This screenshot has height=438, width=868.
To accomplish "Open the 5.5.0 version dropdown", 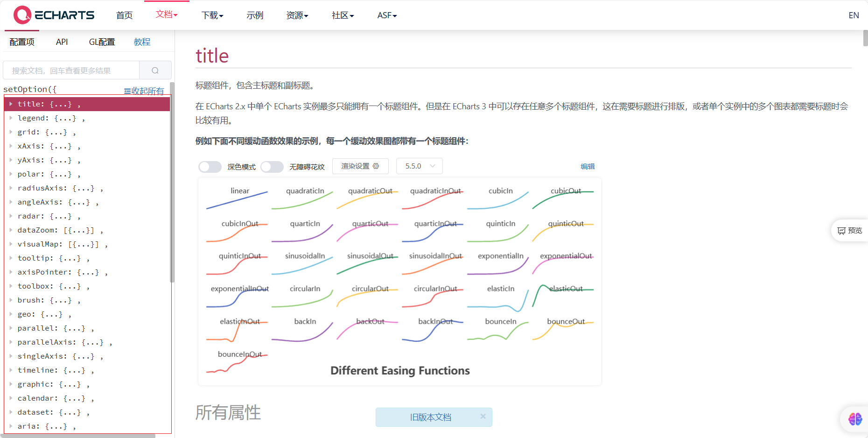I will tap(419, 166).
